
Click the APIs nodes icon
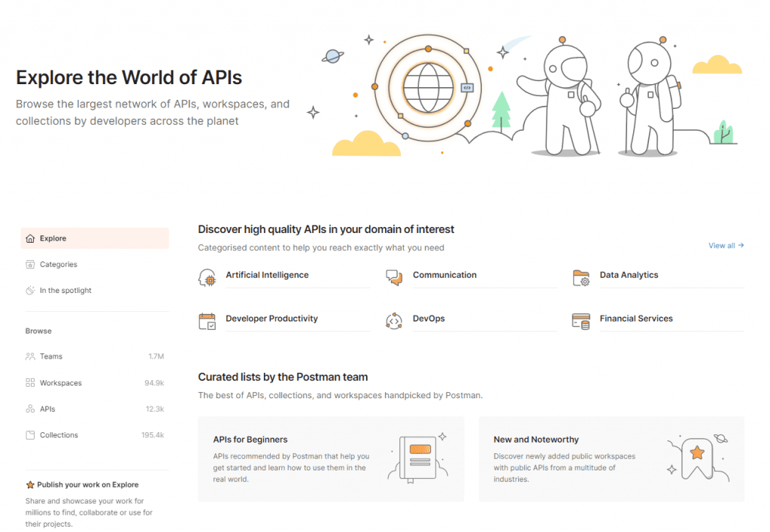[x=30, y=409]
